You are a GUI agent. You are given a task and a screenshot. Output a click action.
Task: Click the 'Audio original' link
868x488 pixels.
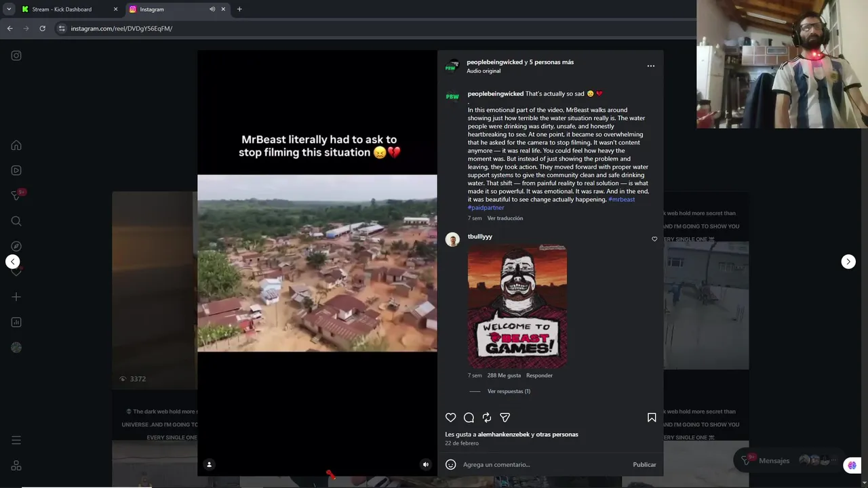coord(484,71)
